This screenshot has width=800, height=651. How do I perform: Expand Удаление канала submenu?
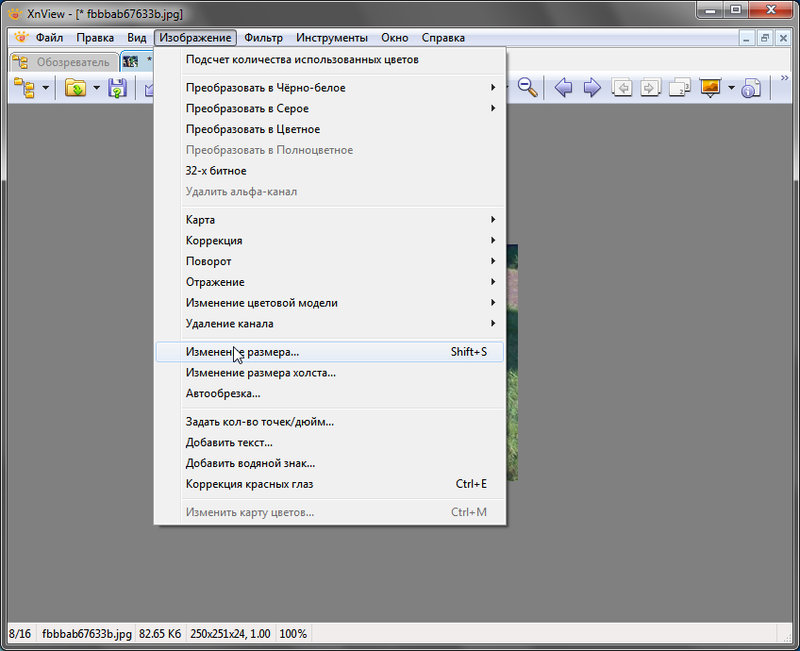[330, 324]
